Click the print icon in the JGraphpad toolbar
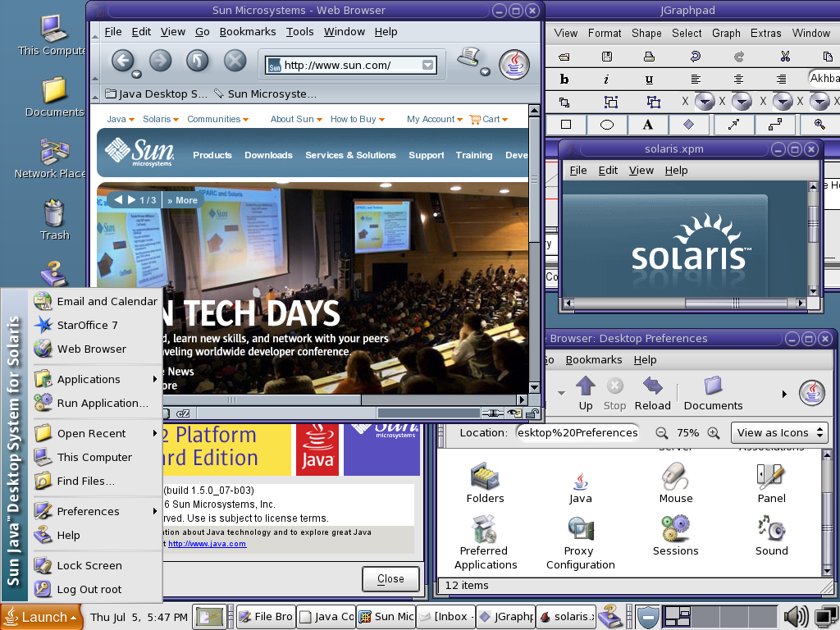Viewport: 840px width, 630px height. click(x=650, y=57)
